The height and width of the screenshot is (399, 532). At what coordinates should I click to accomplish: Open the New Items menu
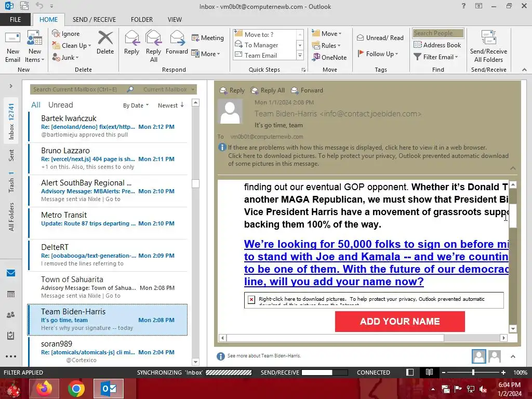tap(35, 47)
